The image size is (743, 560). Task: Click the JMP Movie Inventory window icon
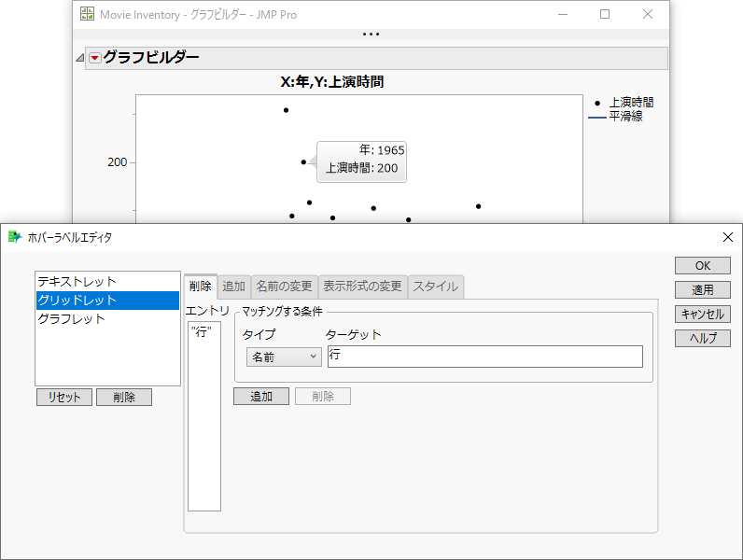coord(87,14)
